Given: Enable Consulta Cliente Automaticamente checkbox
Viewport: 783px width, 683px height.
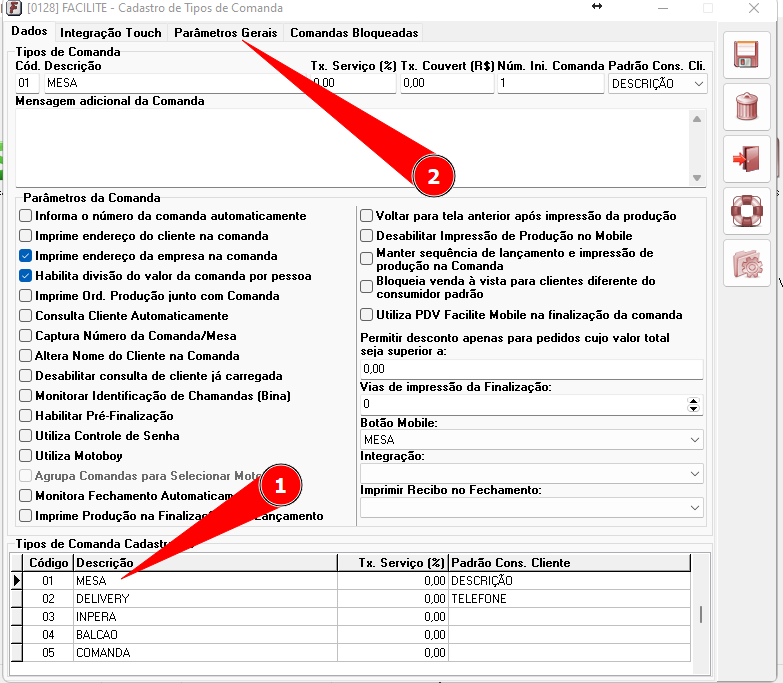Looking at the screenshot, I should (x=25, y=316).
